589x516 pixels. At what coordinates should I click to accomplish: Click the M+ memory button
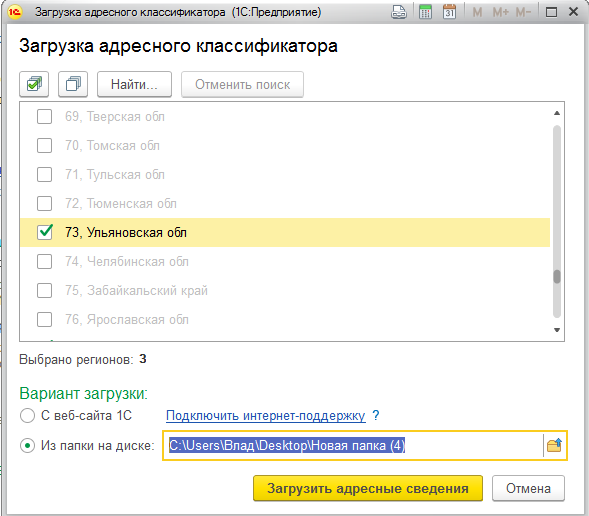pos(501,12)
